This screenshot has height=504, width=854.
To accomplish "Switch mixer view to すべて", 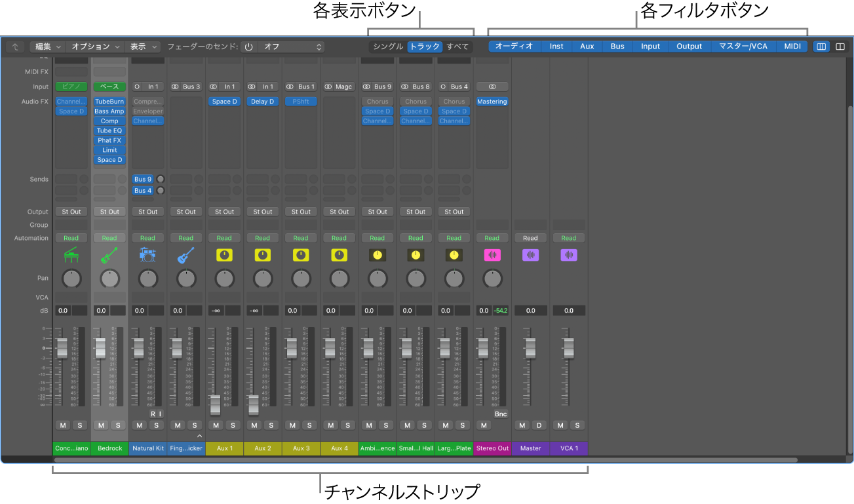I will tap(457, 47).
